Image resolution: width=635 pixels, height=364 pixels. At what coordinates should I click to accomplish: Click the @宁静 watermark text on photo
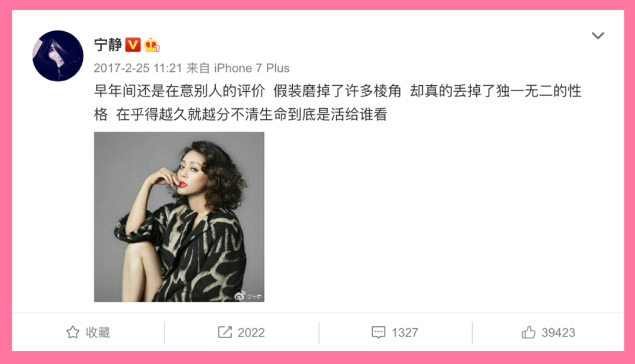point(255,297)
